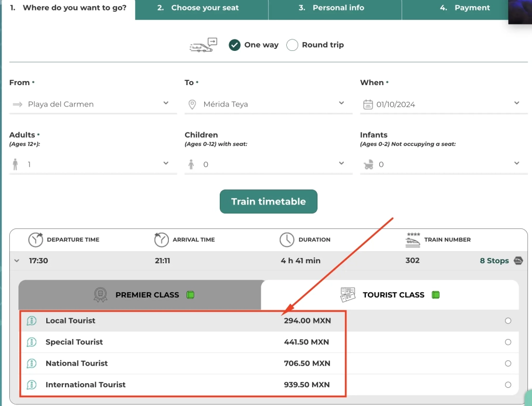The height and width of the screenshot is (406, 532).
Task: Open the 8 Stops link
Action: [x=494, y=261]
